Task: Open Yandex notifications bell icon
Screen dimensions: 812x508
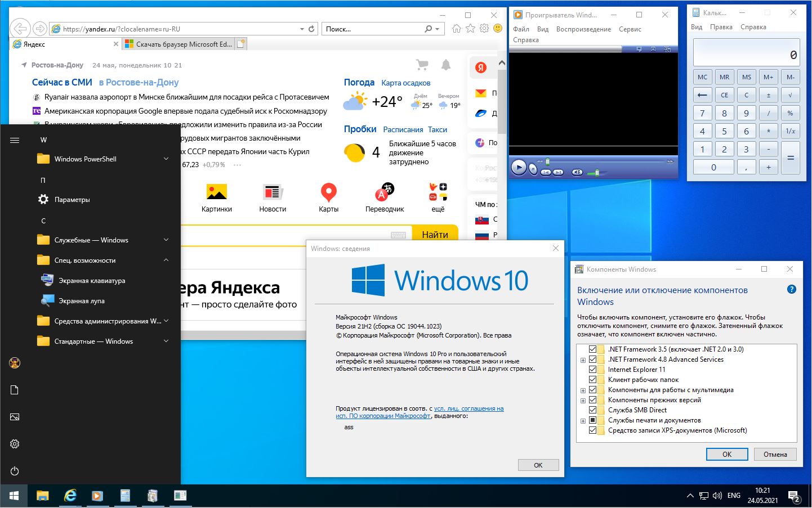Action: coord(446,65)
